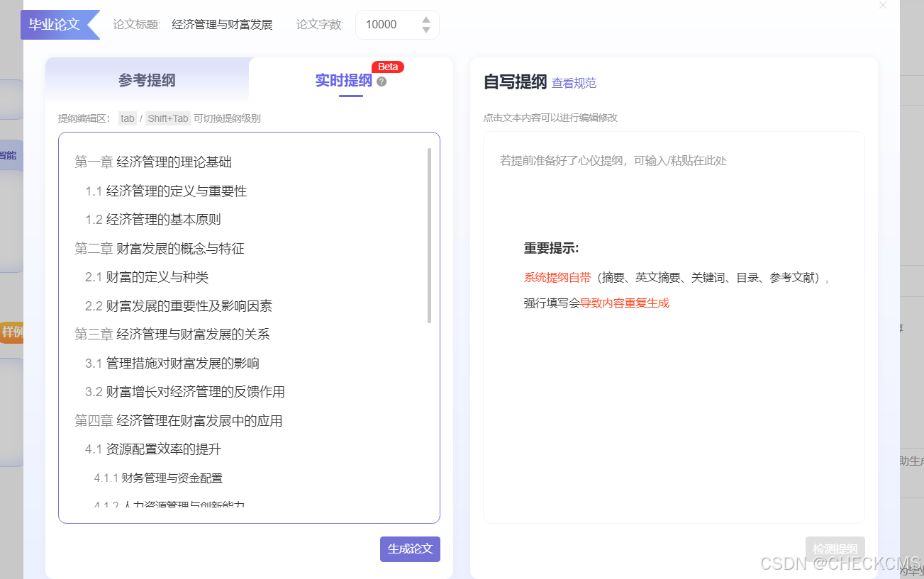Click the 重要提示 heading text
The width and height of the screenshot is (924, 579).
[x=551, y=248]
